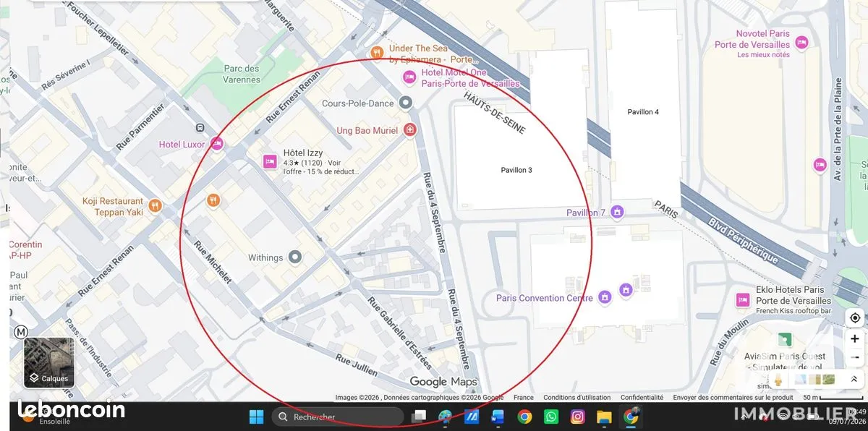
Task: Open the Cours-Pole-Dance location marker
Action: 406,103
